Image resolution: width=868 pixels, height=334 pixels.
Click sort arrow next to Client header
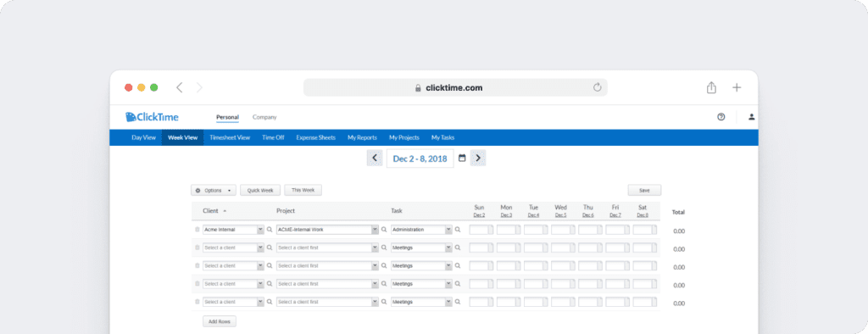tap(225, 211)
